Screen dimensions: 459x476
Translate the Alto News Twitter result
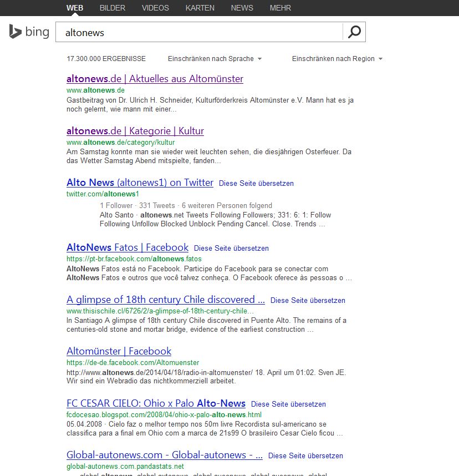click(x=256, y=184)
